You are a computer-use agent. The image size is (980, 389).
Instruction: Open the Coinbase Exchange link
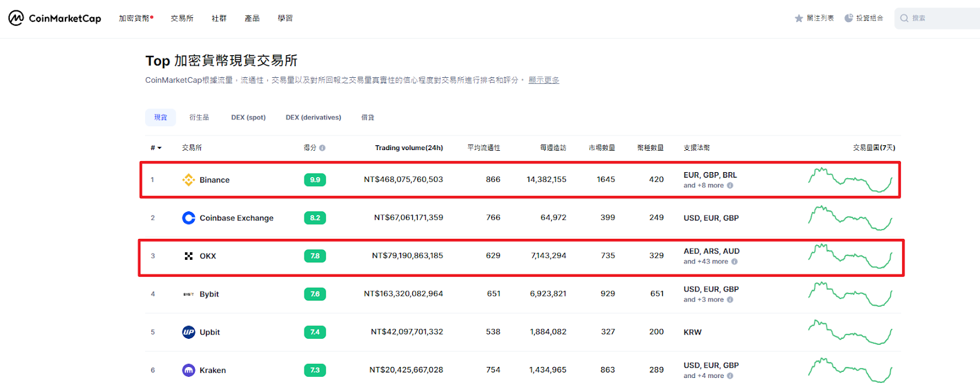236,218
